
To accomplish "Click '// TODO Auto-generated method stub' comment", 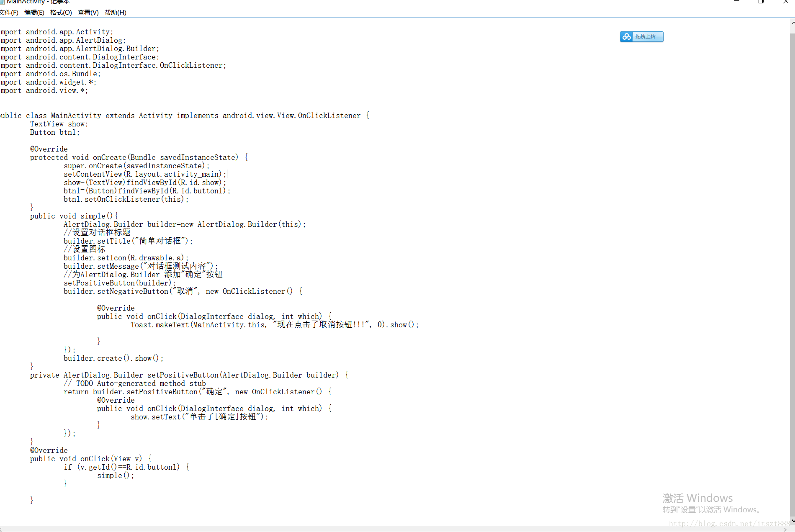I will pyautogui.click(x=135, y=383).
